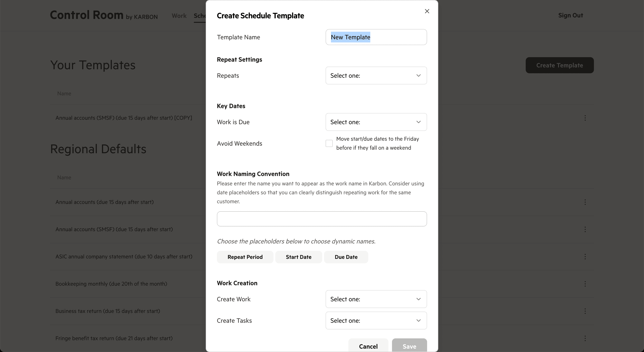644x352 pixels.
Task: Open three-dot menu for Business tax return
Action: [x=585, y=311]
